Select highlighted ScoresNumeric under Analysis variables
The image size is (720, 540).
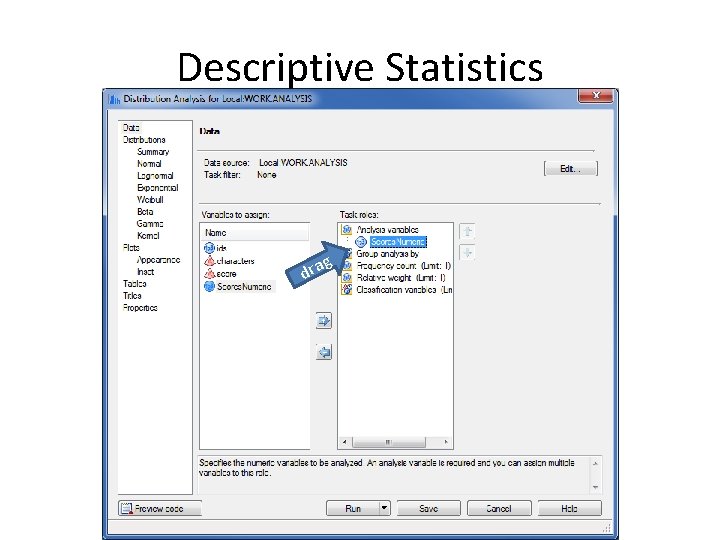pos(399,242)
